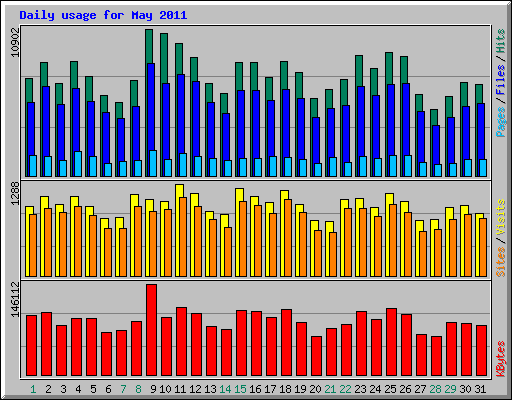Click day 11 on the x-axis
Screen dimensions: 512x400
pos(180,389)
